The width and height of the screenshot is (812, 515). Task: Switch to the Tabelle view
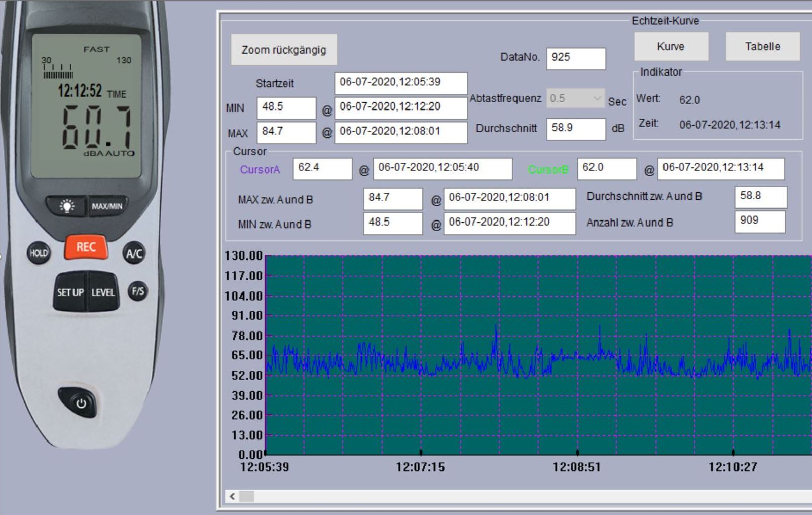pyautogui.click(x=762, y=47)
